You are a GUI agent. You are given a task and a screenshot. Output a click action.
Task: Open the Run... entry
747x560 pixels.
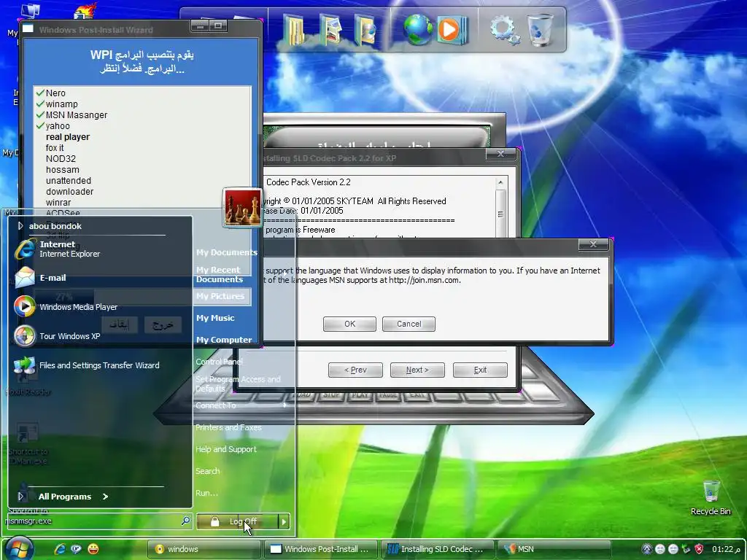pos(206,493)
